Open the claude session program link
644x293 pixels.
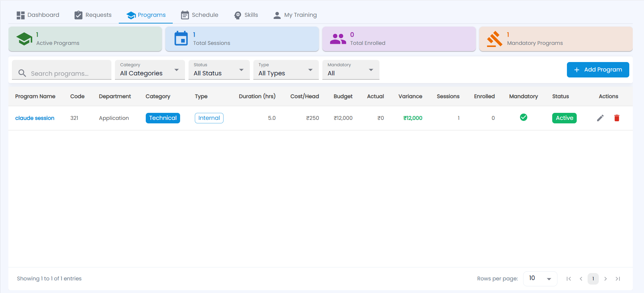coord(35,118)
